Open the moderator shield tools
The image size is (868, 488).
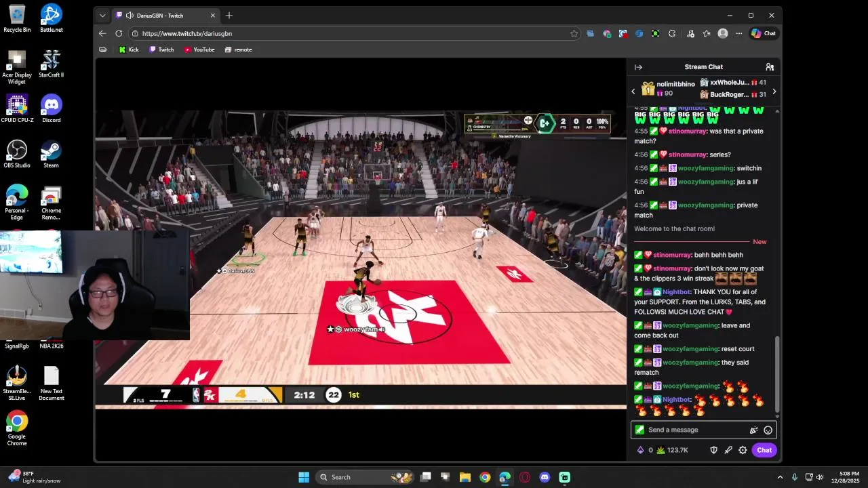713,450
